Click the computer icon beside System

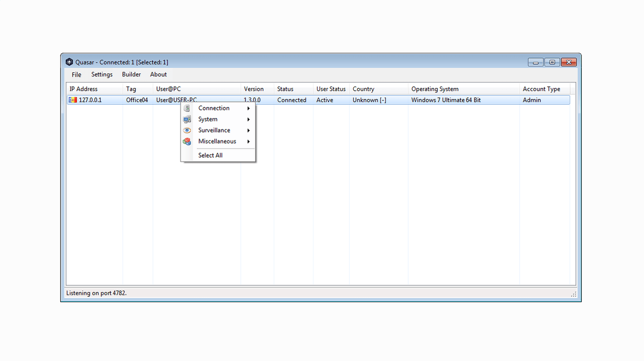pos(187,119)
